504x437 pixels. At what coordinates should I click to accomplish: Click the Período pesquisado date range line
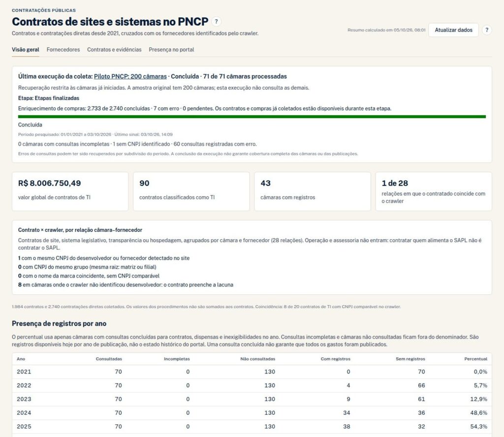(95, 135)
